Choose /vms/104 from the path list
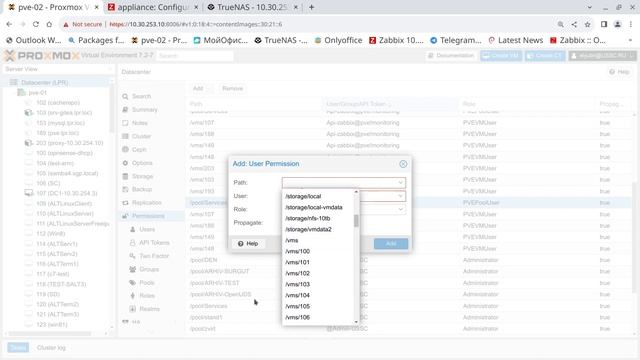Image resolution: width=640 pixels, height=360 pixels. tap(318, 296)
